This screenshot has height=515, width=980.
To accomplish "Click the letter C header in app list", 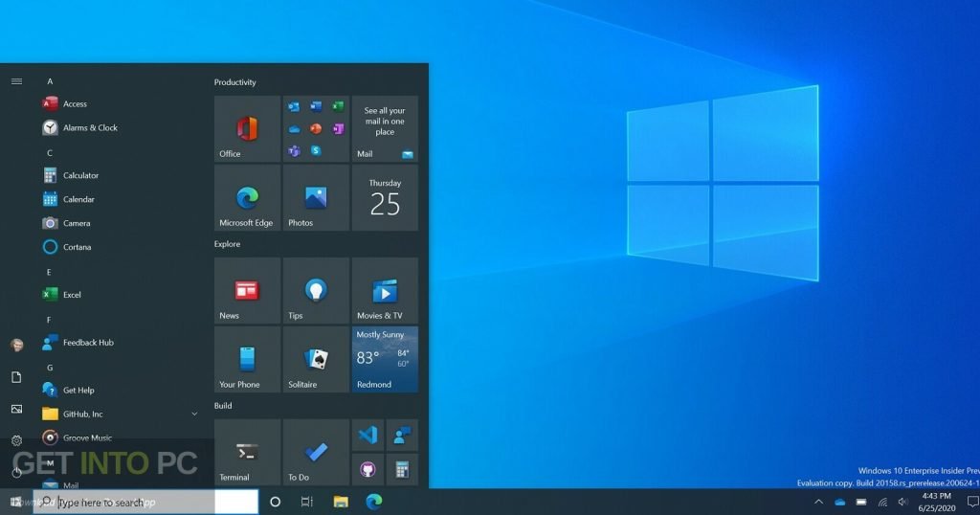I will (50, 153).
